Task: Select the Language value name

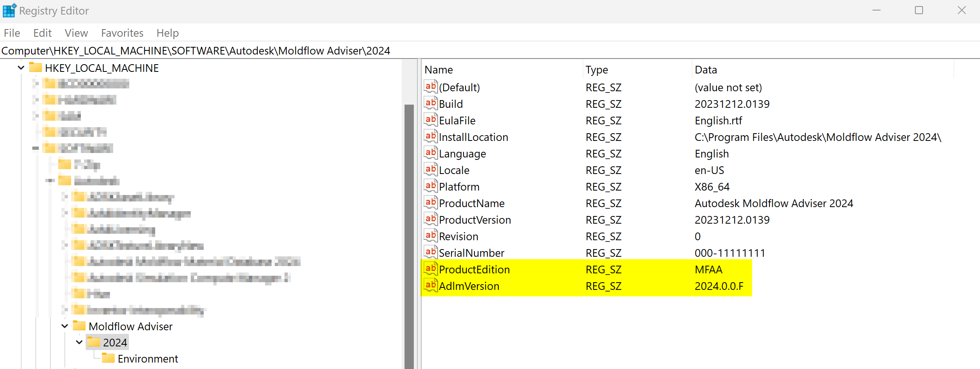Action: click(x=462, y=153)
